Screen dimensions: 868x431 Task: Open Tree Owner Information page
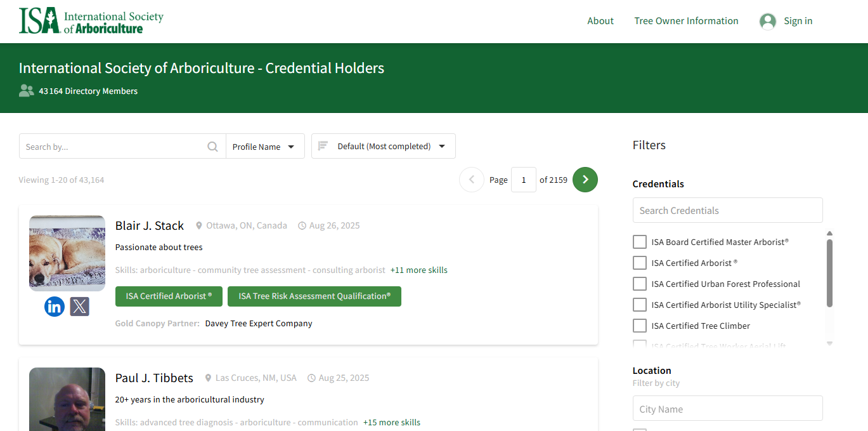click(x=686, y=21)
